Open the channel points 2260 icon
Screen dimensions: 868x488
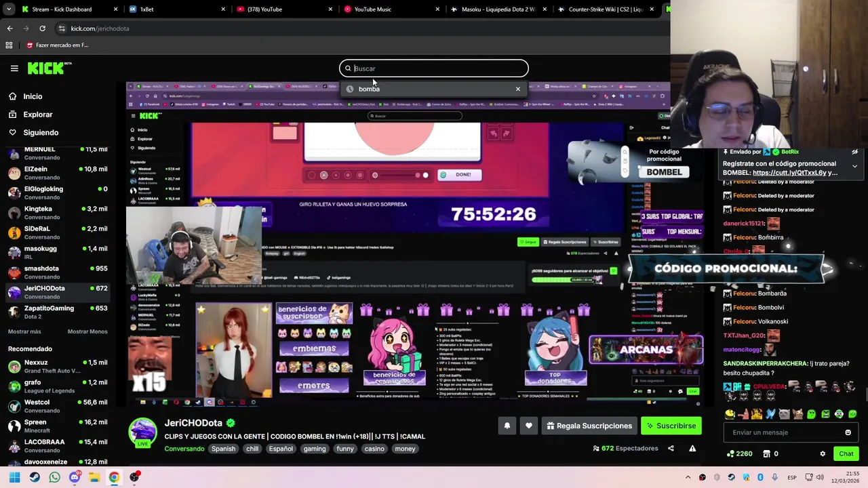[739, 453]
